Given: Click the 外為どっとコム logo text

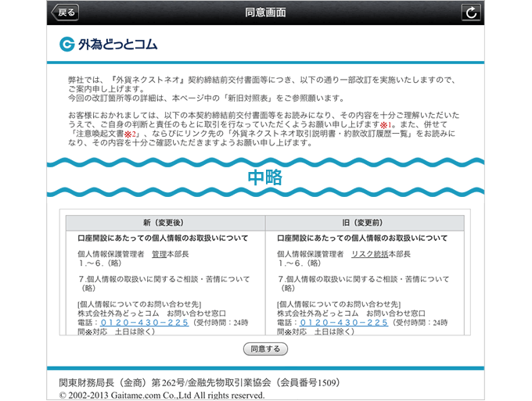Looking at the screenshot, I should pyautogui.click(x=117, y=44).
